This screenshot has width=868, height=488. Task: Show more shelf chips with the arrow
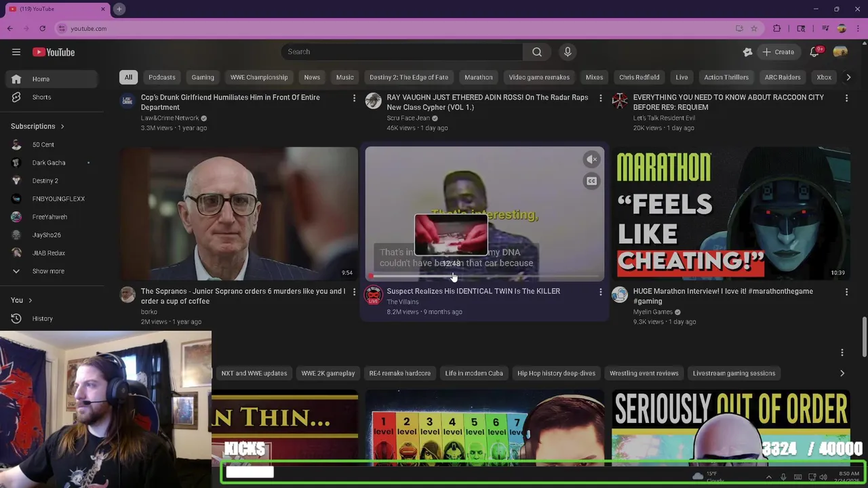842,373
